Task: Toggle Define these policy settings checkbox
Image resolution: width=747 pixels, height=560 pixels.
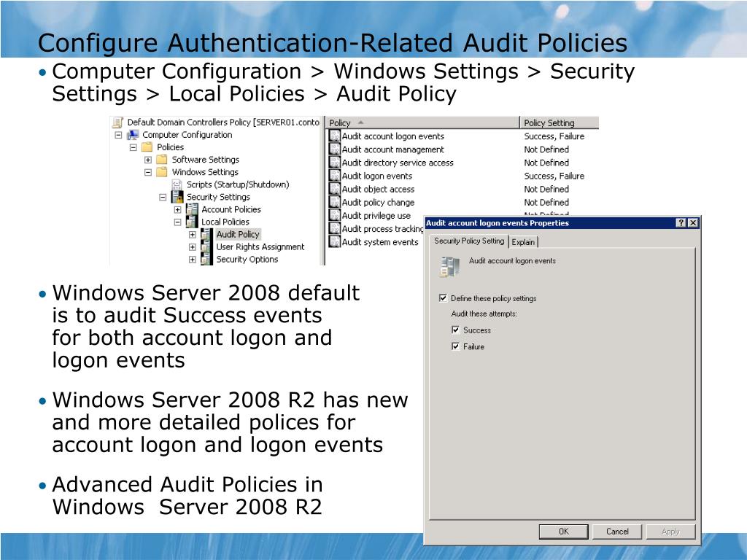Action: [443, 298]
